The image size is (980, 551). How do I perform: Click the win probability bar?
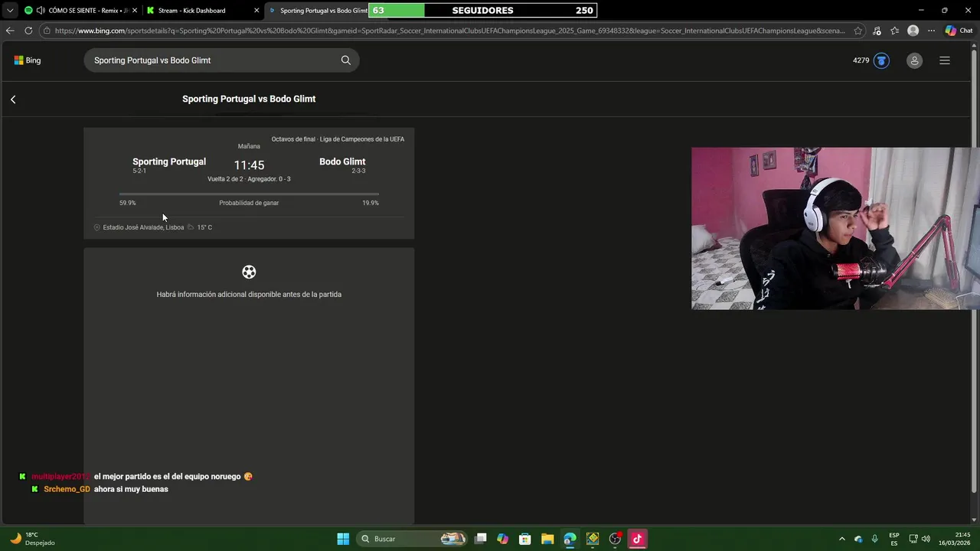tap(249, 194)
